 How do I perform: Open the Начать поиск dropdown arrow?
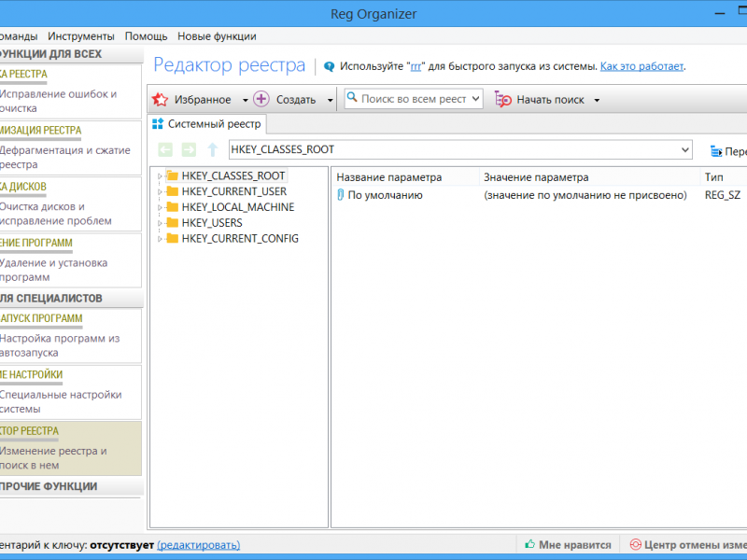[597, 100]
